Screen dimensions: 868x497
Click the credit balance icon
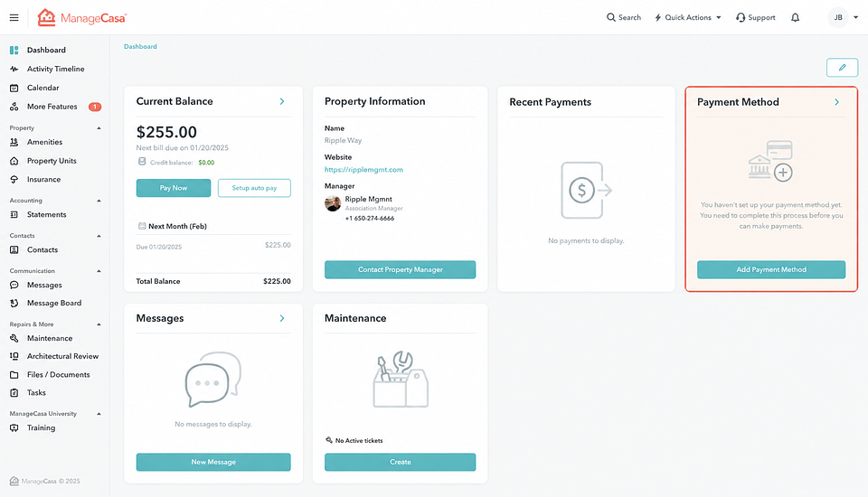click(x=142, y=162)
